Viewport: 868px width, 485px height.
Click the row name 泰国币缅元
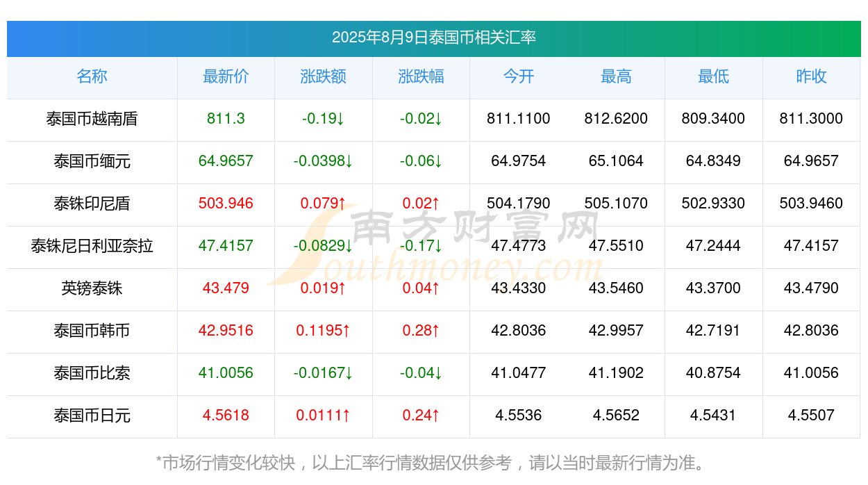click(92, 161)
